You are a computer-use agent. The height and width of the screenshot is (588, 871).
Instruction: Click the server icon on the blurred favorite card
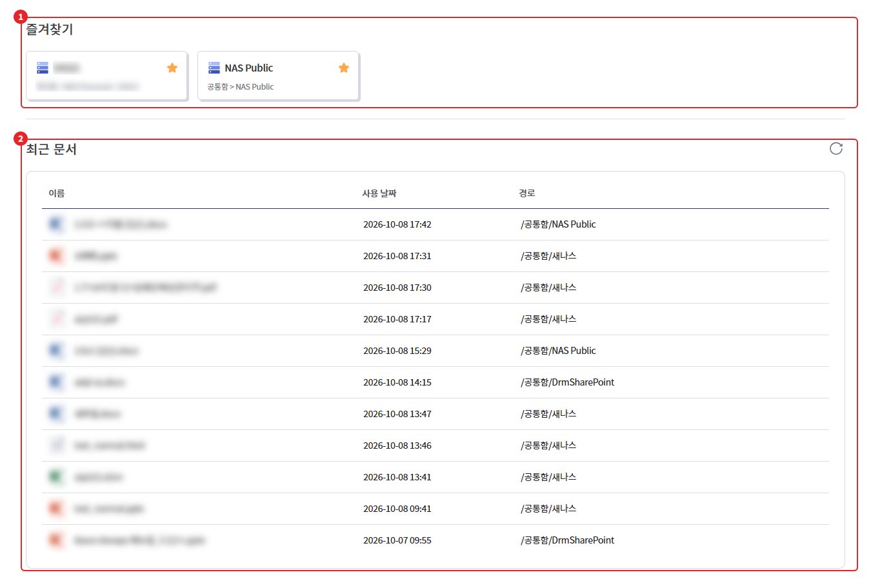(43, 68)
